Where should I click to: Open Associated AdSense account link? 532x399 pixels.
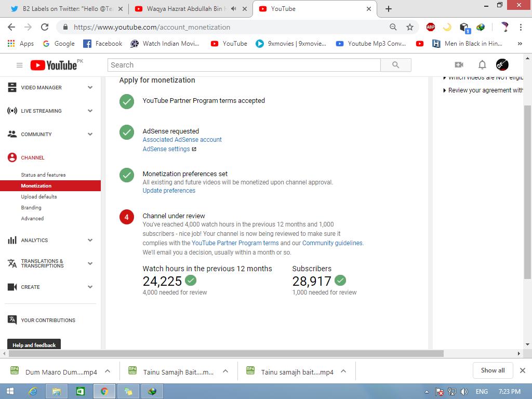[182, 139]
